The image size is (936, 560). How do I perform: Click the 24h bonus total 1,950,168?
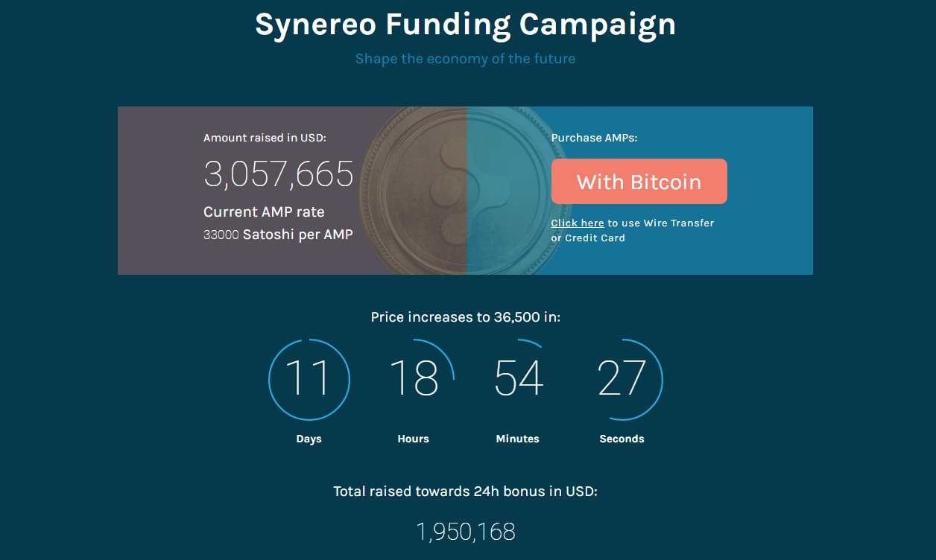[466, 532]
